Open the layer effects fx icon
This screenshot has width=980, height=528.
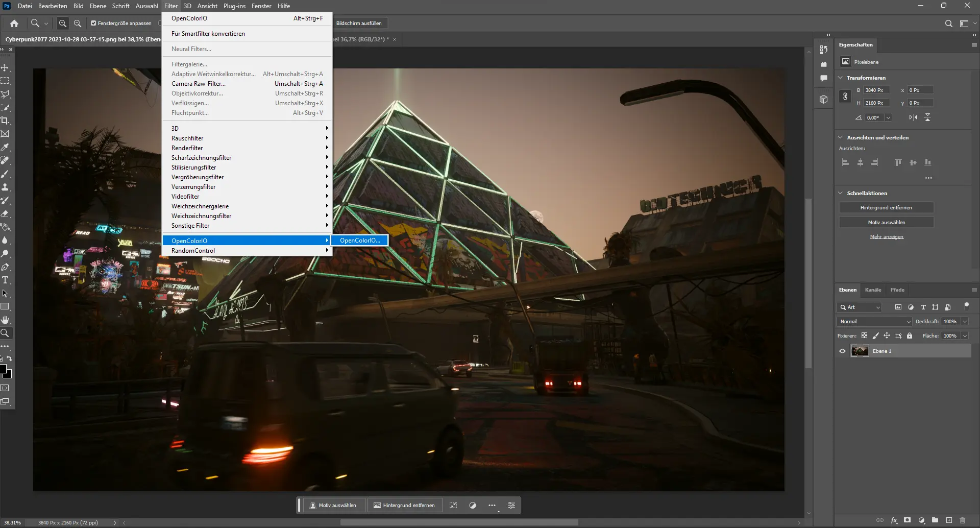point(894,520)
